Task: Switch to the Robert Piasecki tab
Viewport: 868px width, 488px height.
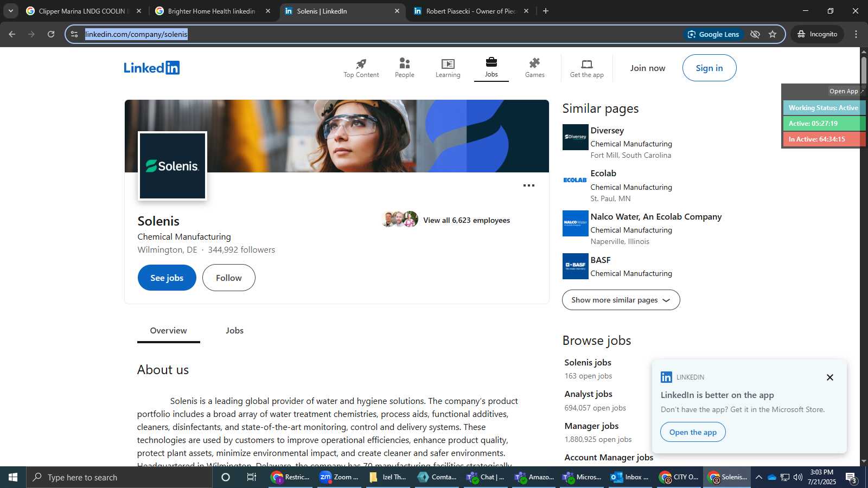Action: [470, 11]
